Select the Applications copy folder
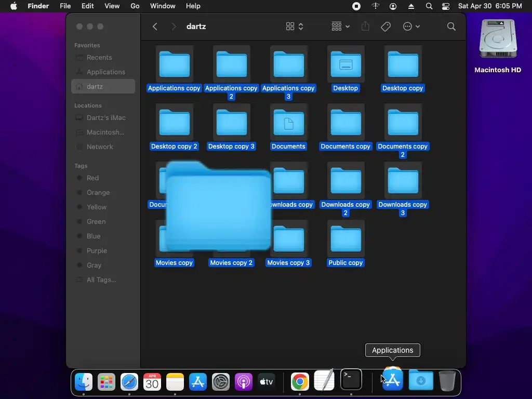 [175, 64]
